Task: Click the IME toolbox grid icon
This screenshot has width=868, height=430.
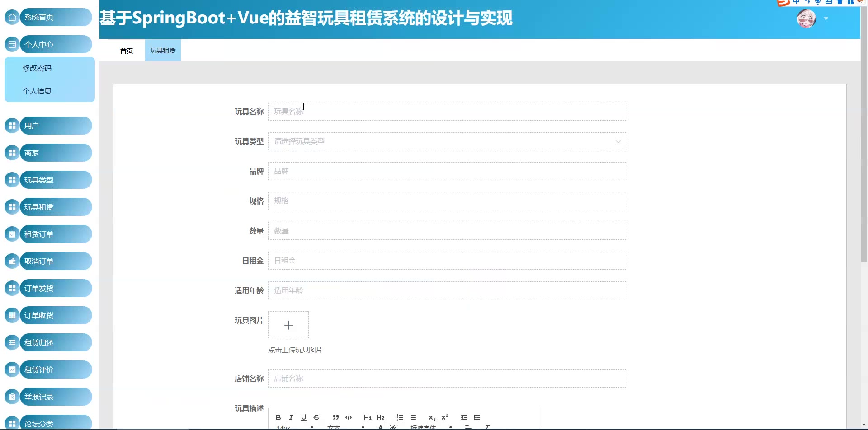Action: 850,2
